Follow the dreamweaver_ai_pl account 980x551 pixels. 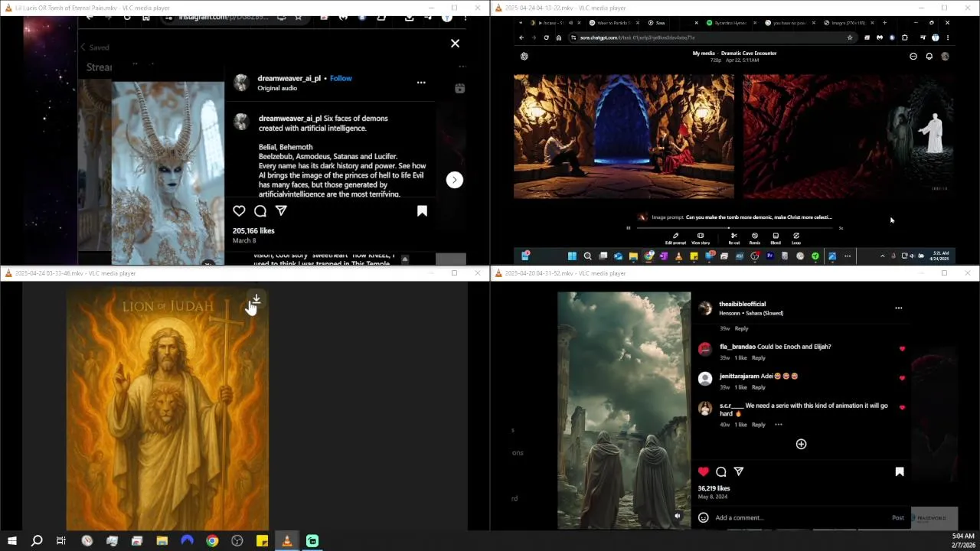pyautogui.click(x=341, y=78)
